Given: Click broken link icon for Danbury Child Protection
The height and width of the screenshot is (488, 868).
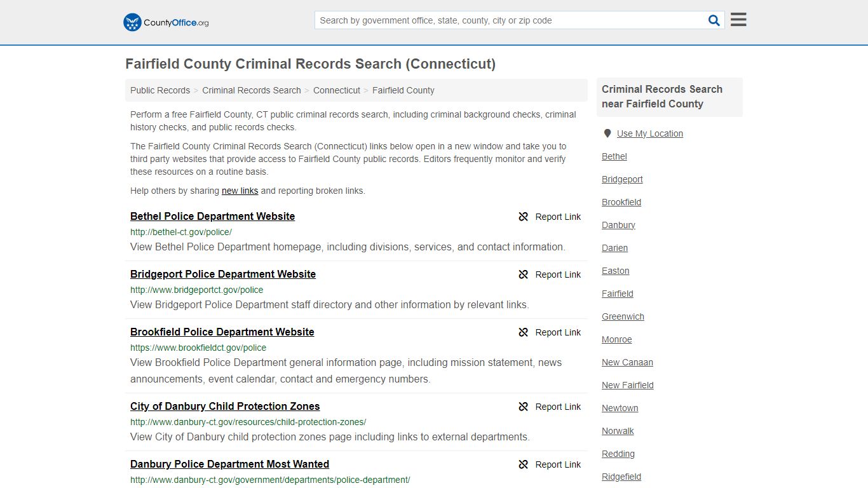Looking at the screenshot, I should coord(524,407).
